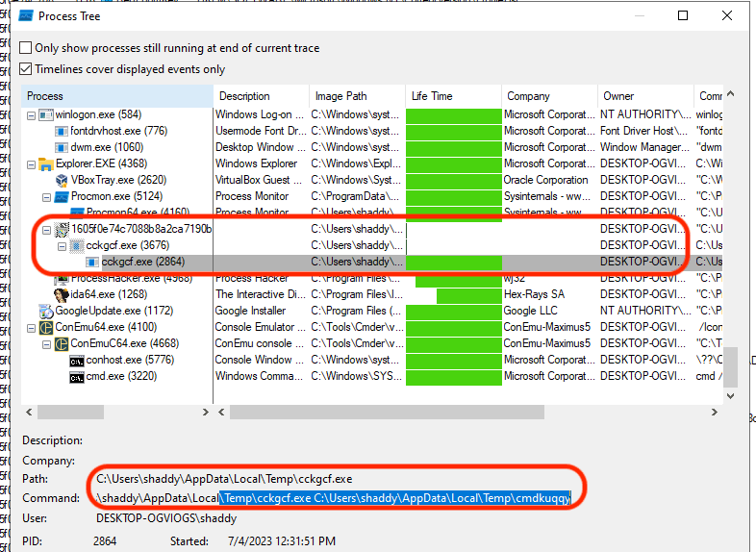756x552 pixels.
Task: Click the ida64.exe Life Time bar
Action: click(x=469, y=295)
